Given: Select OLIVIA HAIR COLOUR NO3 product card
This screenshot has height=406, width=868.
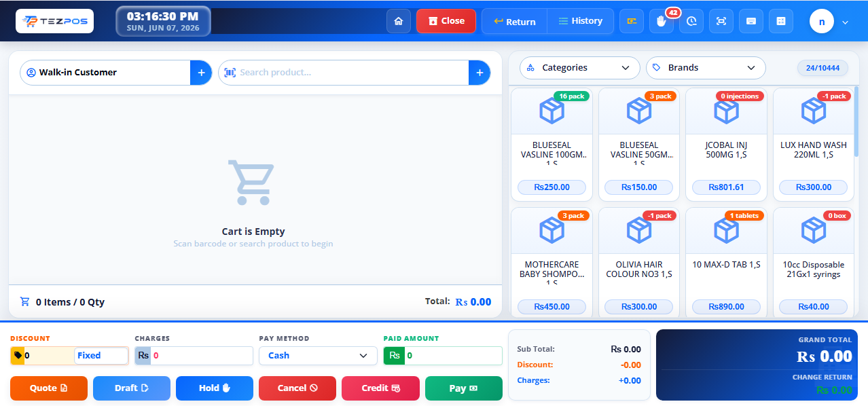Looking at the screenshot, I should [x=639, y=264].
